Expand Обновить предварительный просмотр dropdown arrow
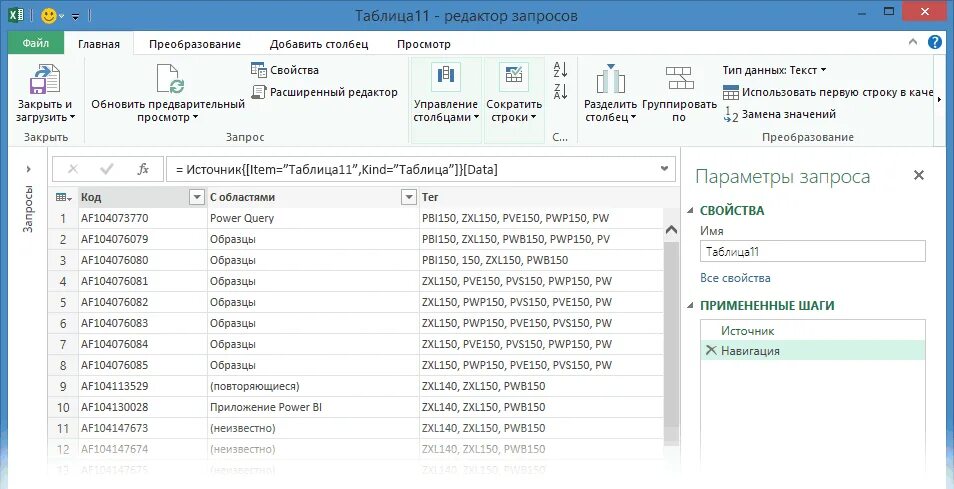Image resolution: width=954 pixels, height=489 pixels. 195,117
